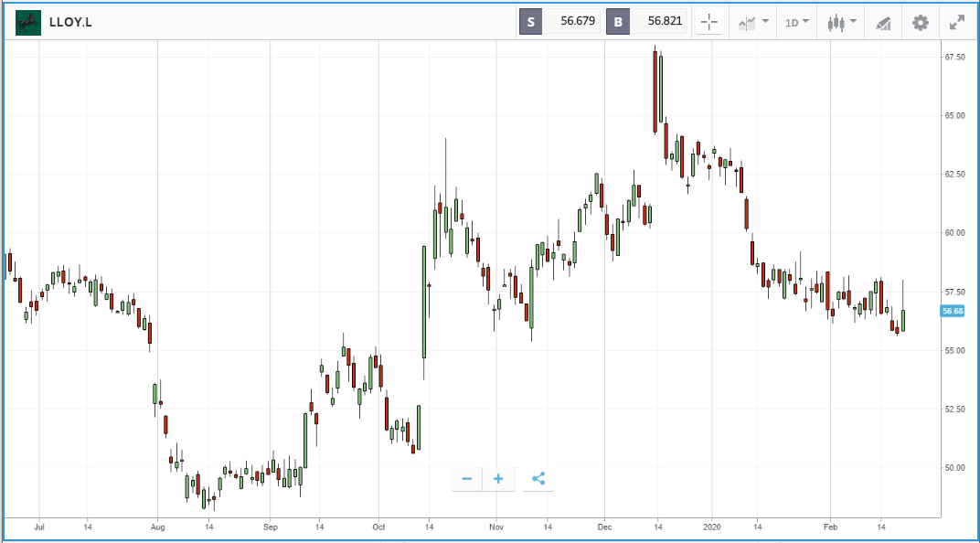
Task: Open chart settings gear
Action: pyautogui.click(x=920, y=23)
